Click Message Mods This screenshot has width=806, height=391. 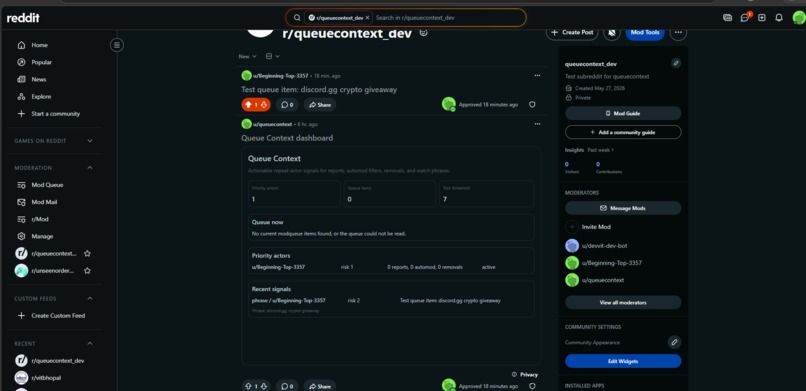623,208
